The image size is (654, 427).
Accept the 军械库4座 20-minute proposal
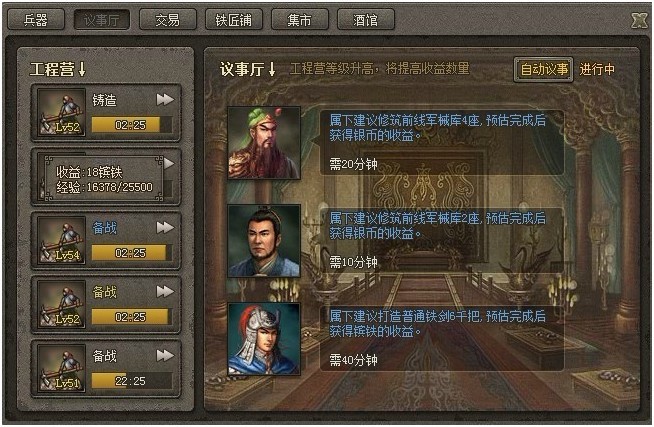coord(442,142)
